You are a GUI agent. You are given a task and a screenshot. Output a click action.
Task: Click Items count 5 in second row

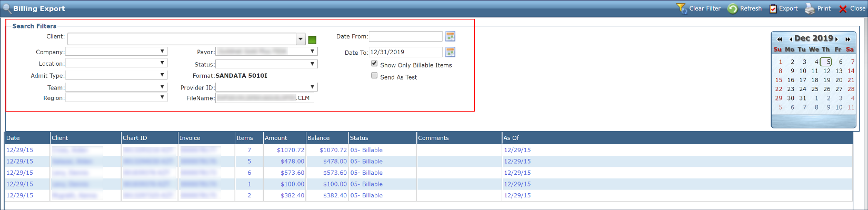[250, 162]
